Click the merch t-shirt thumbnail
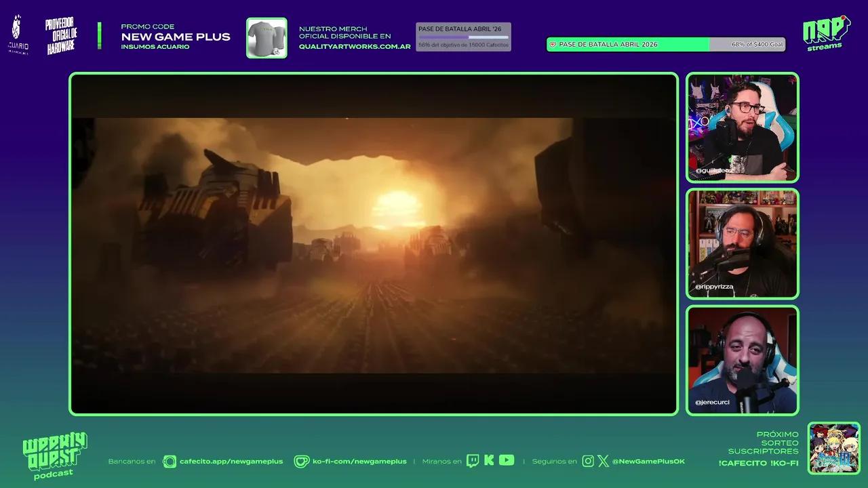The width and height of the screenshot is (868, 488). point(267,38)
